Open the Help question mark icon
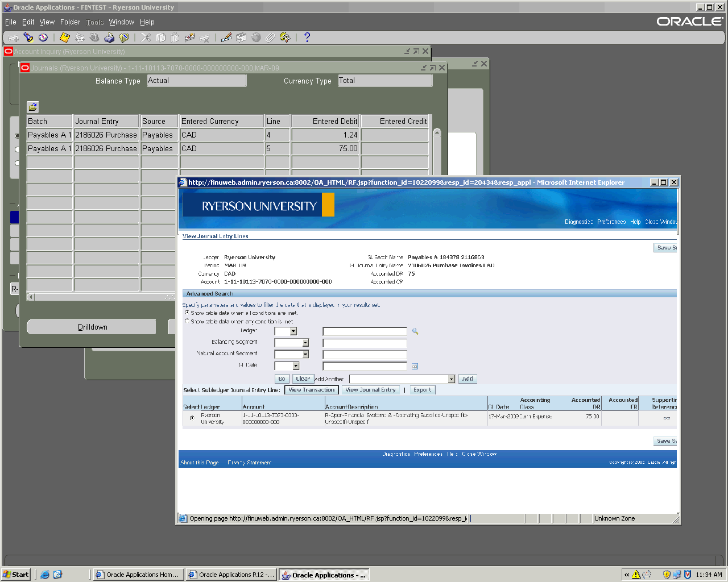 [307, 38]
